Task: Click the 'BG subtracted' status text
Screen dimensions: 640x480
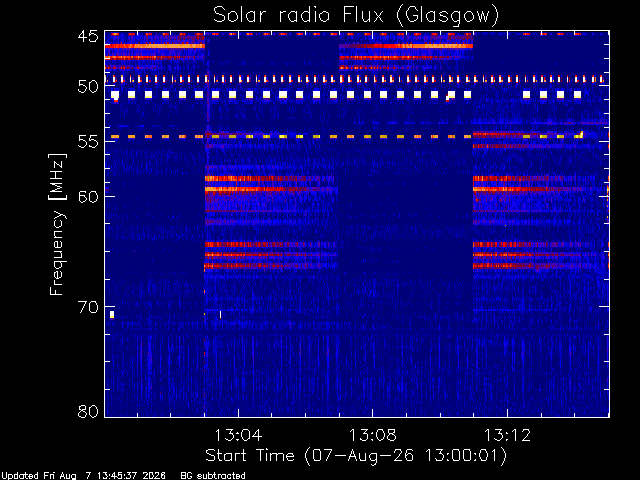Action: click(213, 476)
